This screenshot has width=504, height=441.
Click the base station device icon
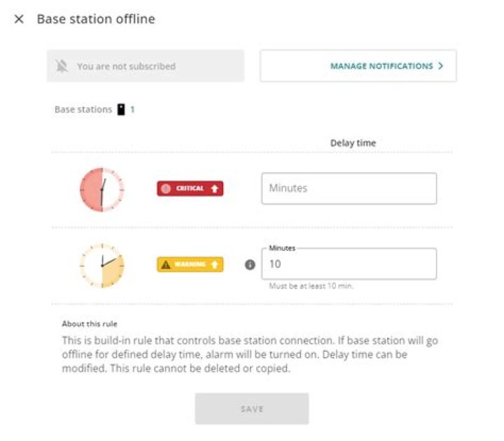pos(121,110)
